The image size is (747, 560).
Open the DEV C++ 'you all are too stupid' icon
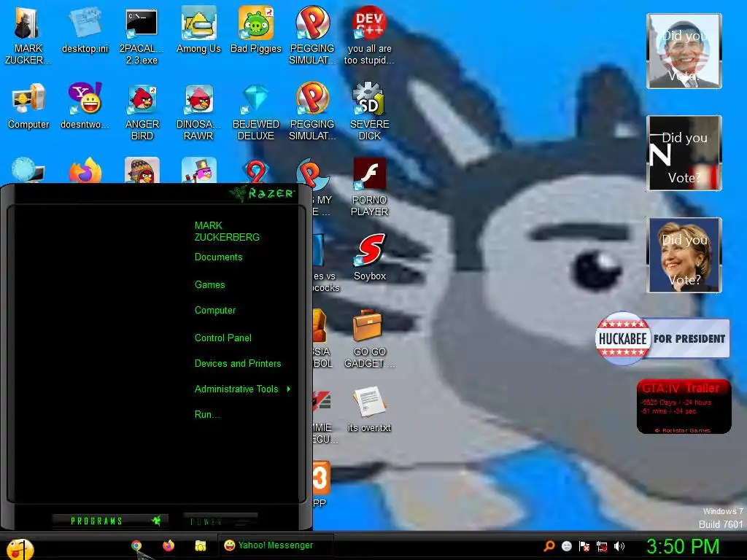[x=369, y=36]
